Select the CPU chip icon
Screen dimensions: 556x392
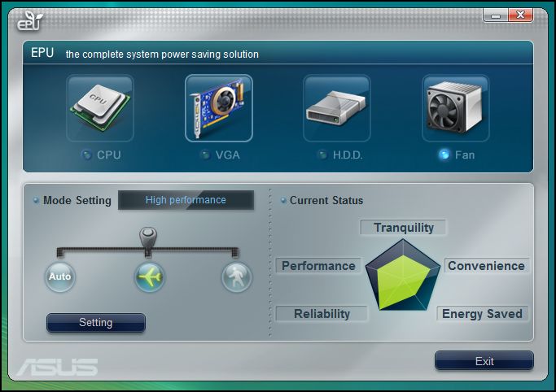point(100,108)
